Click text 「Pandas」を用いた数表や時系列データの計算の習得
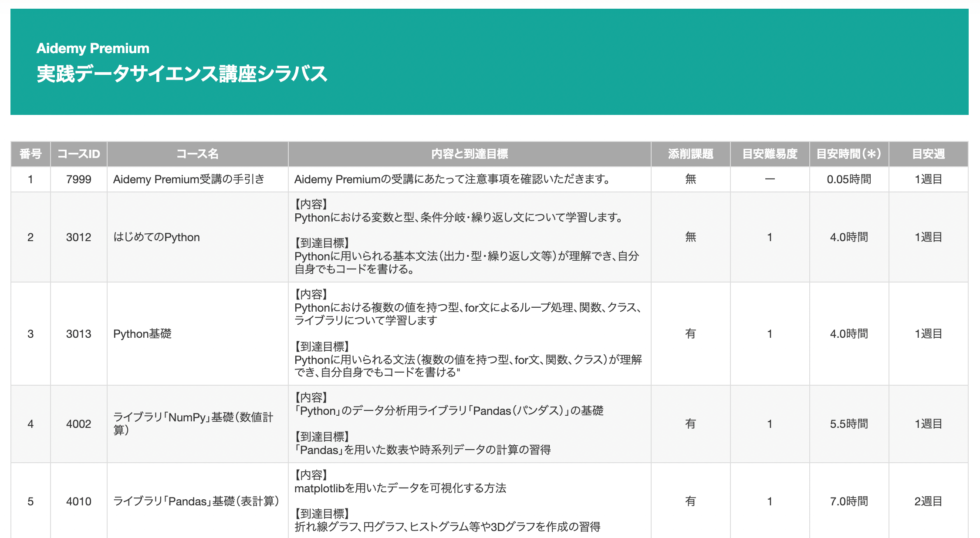Viewport: 980px width, 538px height. [x=422, y=450]
